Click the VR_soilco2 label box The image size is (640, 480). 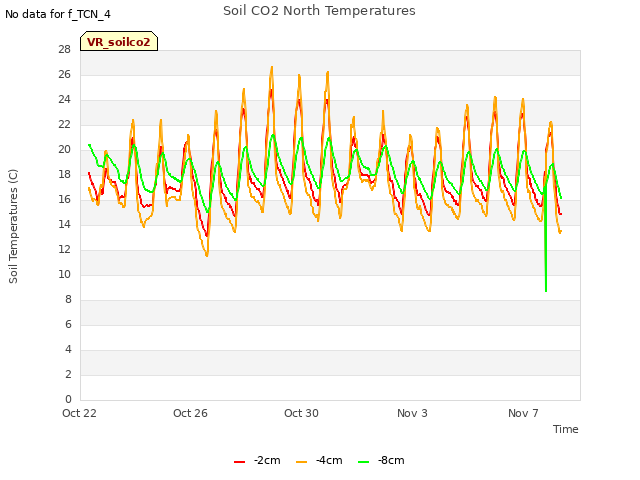[x=119, y=41]
